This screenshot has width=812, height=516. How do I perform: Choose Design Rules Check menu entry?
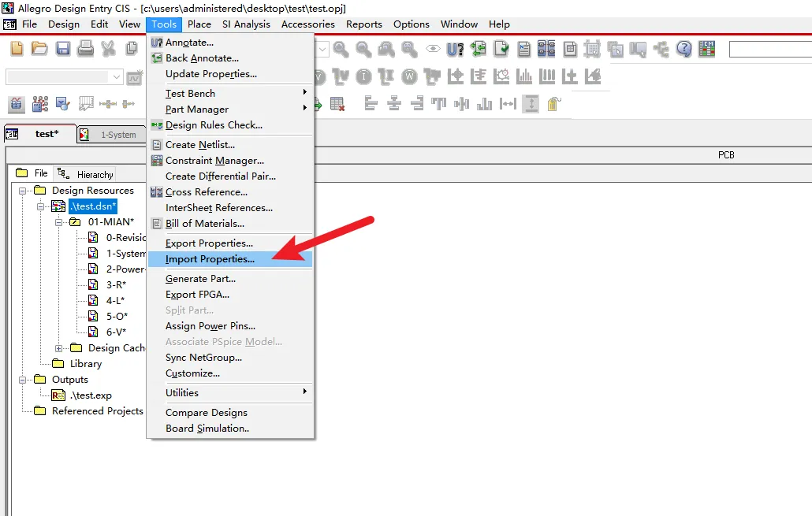230,124
